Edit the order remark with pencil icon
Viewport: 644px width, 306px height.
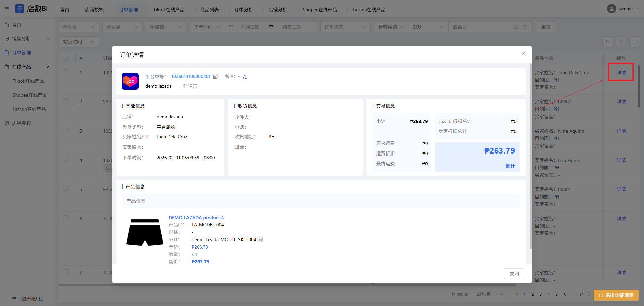click(x=245, y=77)
